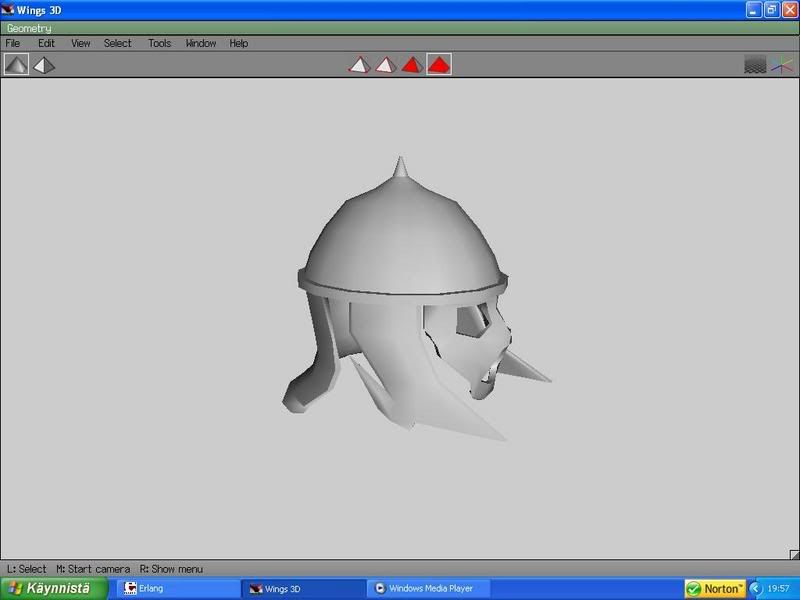Select face selection mode pyramid icon
The height and width of the screenshot is (600, 800).
411,65
